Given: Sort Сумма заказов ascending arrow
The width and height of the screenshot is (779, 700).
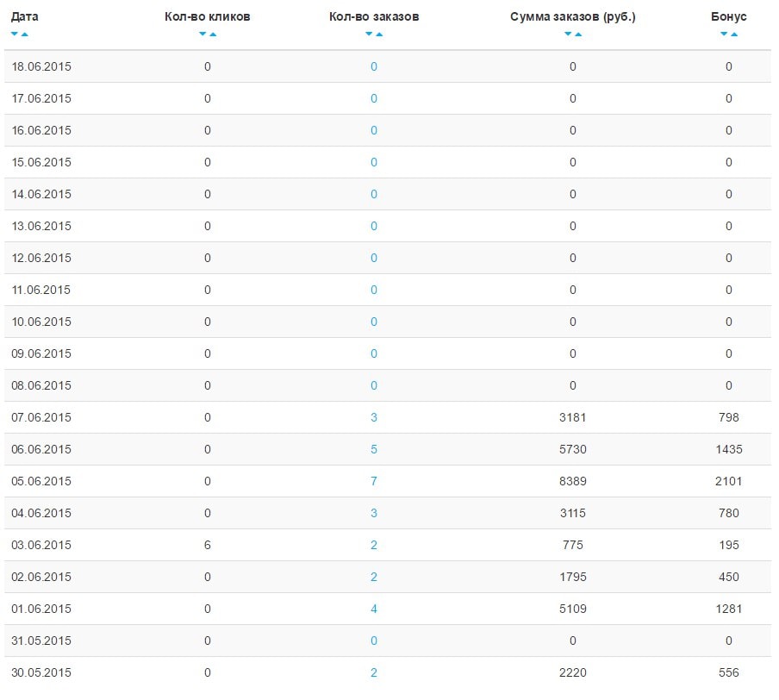Looking at the screenshot, I should [x=578, y=34].
